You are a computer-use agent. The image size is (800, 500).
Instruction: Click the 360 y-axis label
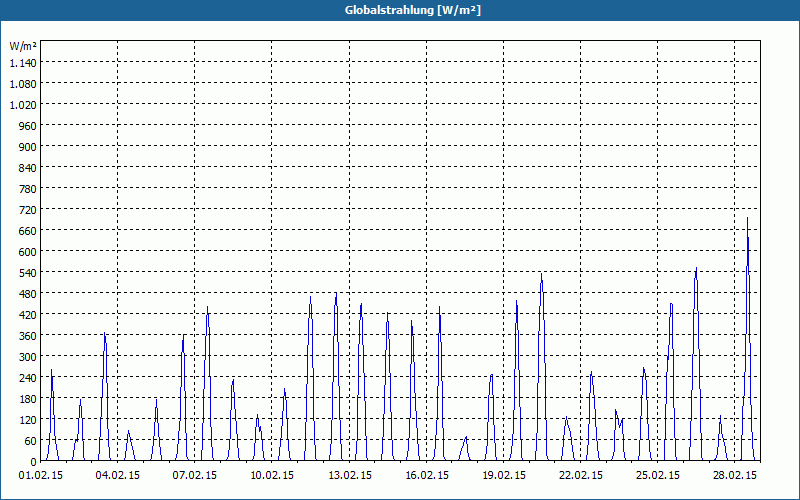click(x=28, y=336)
